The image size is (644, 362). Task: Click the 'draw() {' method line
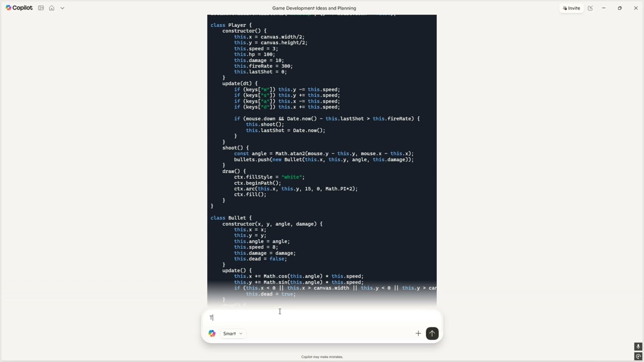pos(234,171)
